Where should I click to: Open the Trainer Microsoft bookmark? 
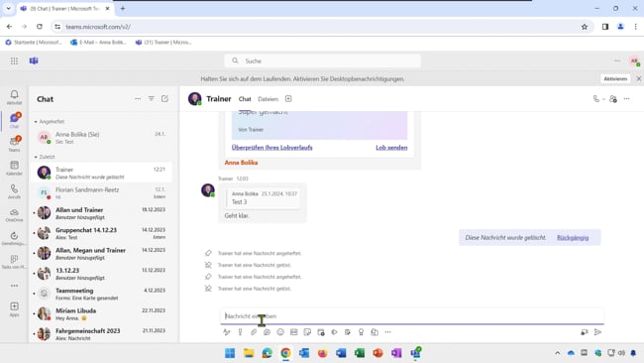coord(163,43)
